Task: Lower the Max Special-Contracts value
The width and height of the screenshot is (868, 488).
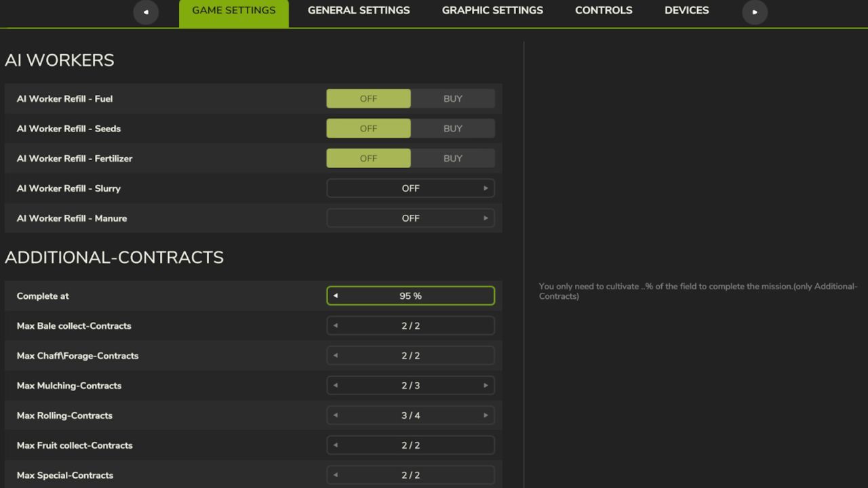Action: pos(335,474)
